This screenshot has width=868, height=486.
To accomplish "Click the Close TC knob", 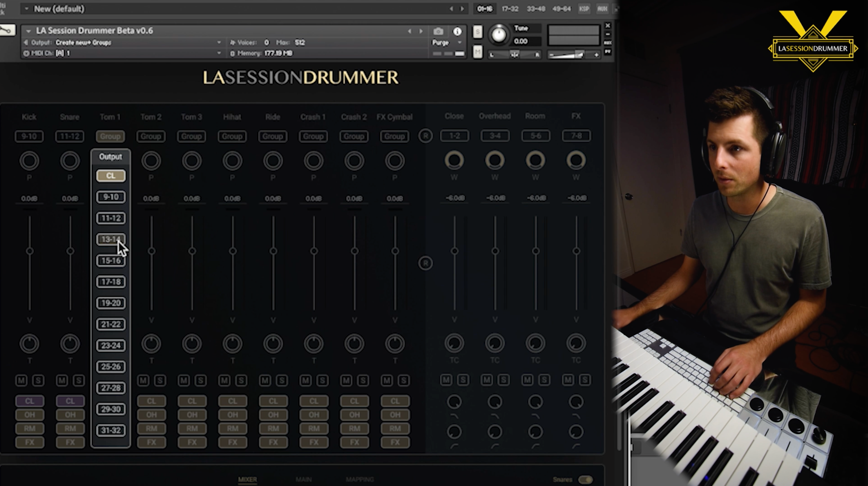I will (454, 343).
